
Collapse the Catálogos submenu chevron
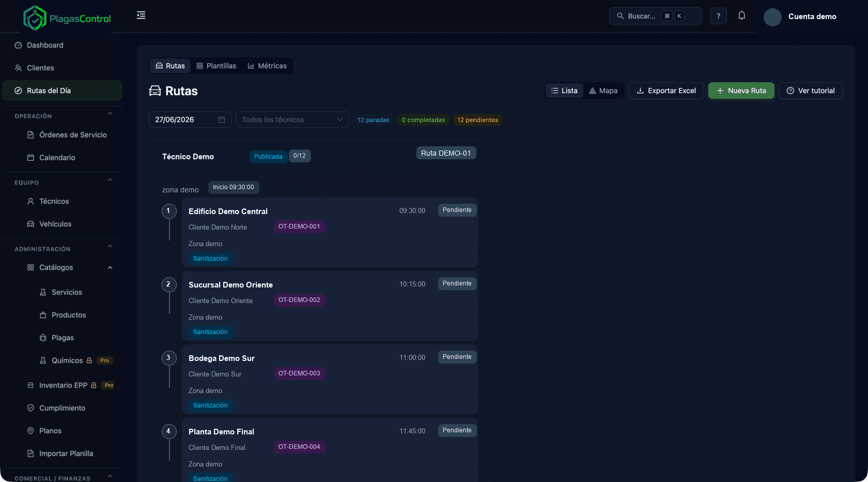coord(110,267)
